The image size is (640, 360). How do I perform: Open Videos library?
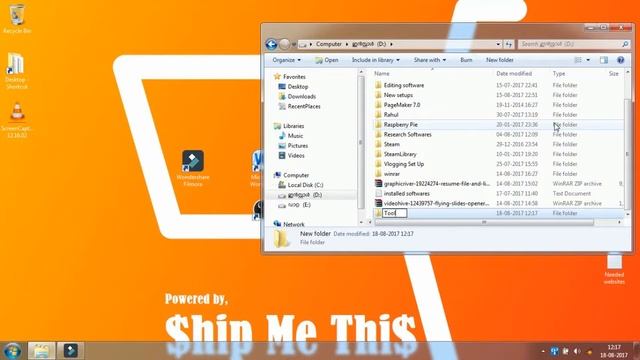pyautogui.click(x=291, y=156)
